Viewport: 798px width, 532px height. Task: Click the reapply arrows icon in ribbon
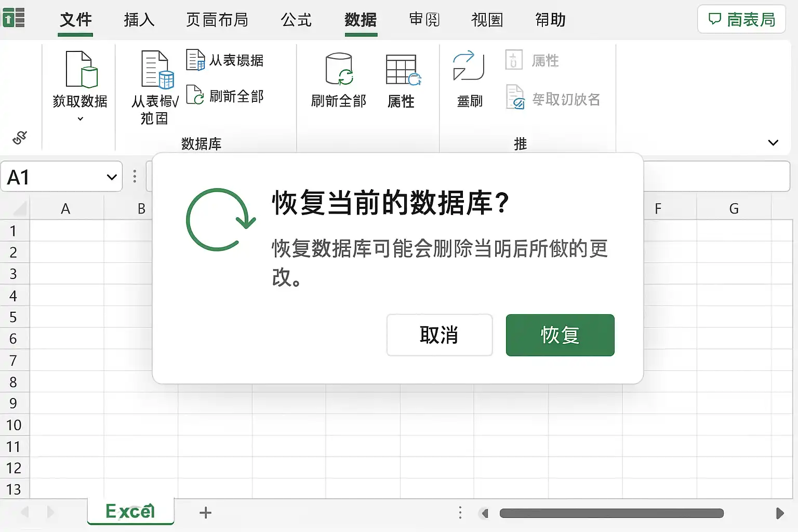(x=468, y=65)
